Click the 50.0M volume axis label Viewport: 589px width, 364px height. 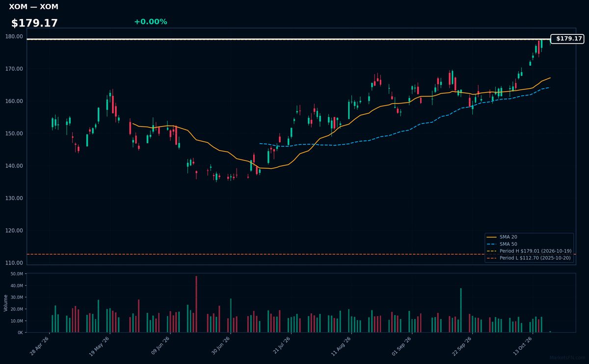(x=17, y=274)
